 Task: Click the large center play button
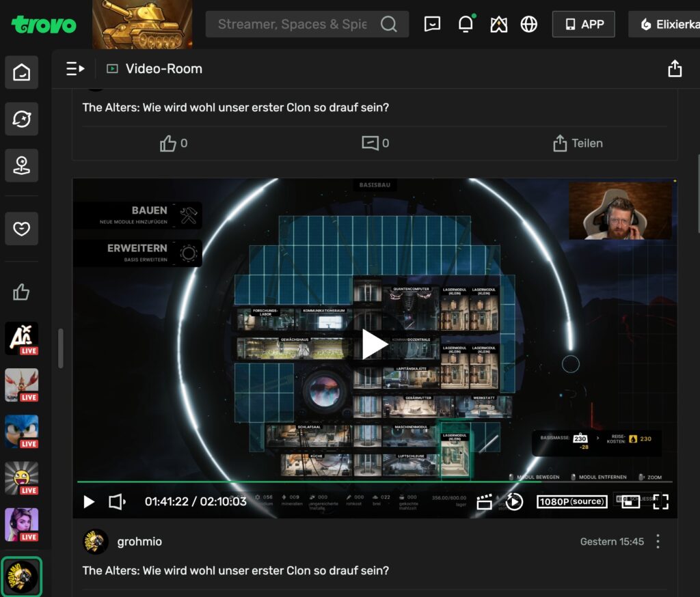tap(375, 344)
